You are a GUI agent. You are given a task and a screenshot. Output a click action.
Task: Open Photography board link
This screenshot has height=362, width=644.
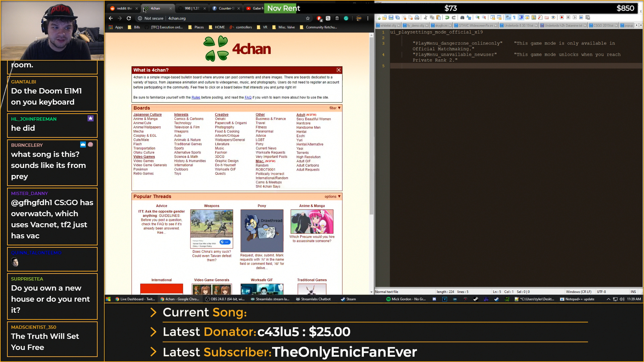coord(224,127)
